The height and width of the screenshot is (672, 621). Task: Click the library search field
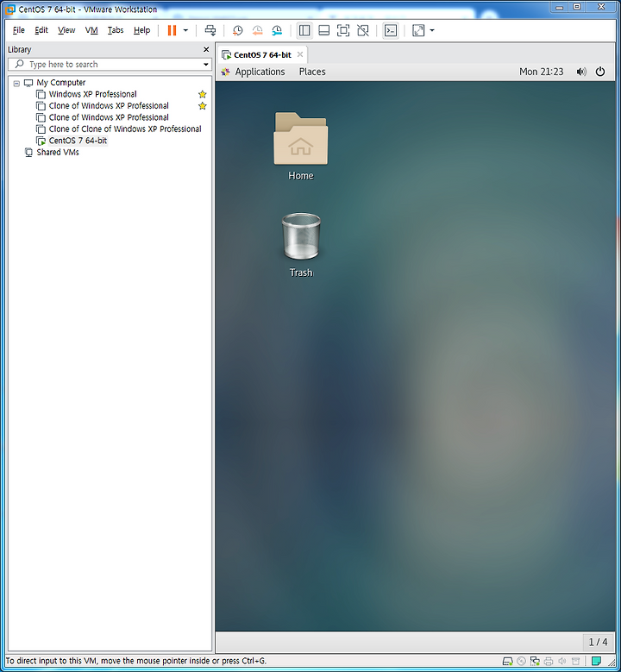(110, 65)
